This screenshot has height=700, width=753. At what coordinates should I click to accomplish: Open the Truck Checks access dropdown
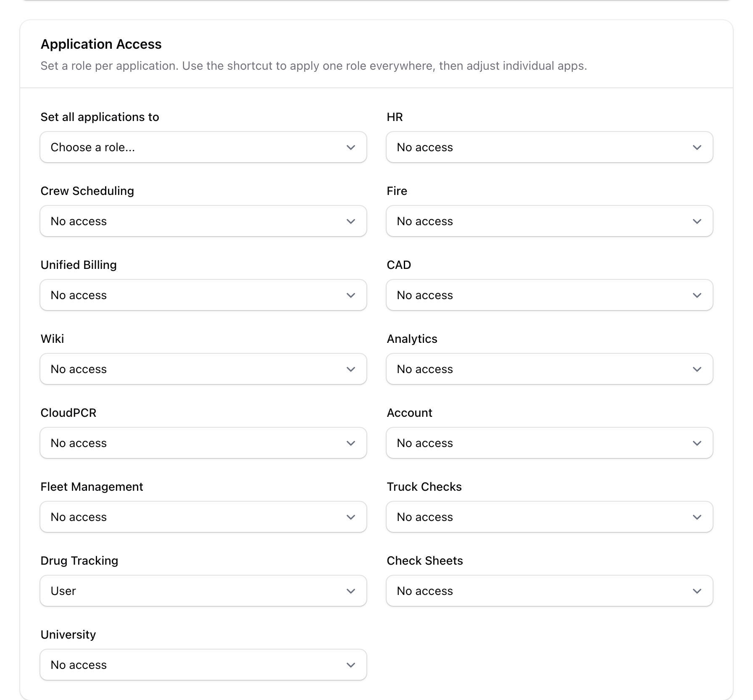coord(550,517)
